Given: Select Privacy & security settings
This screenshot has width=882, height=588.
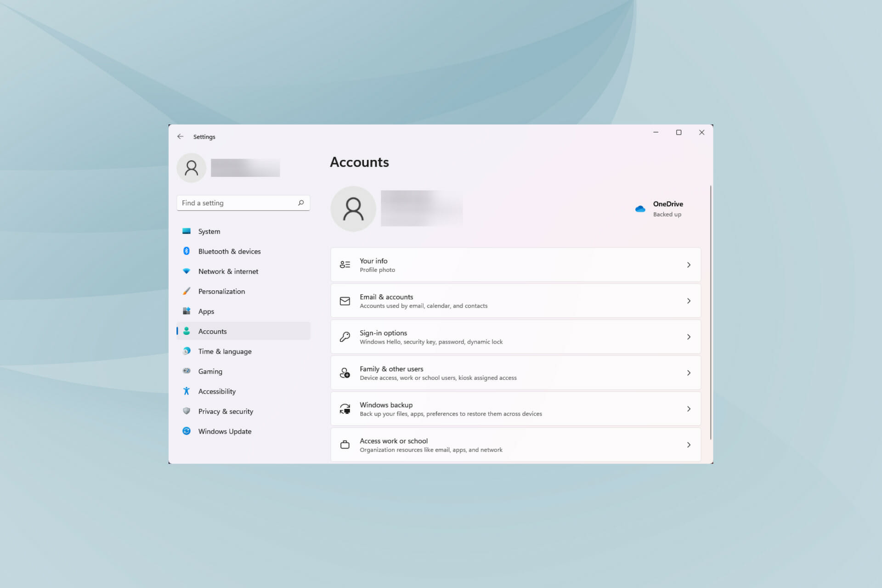Looking at the screenshot, I should point(226,412).
